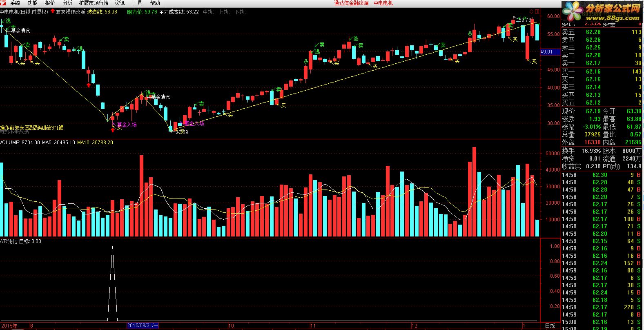
Task: Click the 基金清仓 label in early September
Action: point(160,97)
